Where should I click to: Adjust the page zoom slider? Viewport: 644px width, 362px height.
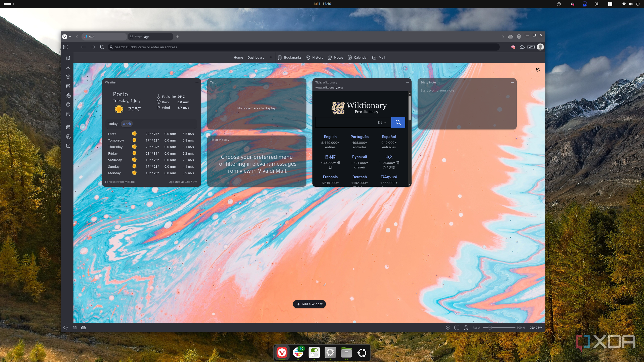(x=499, y=328)
